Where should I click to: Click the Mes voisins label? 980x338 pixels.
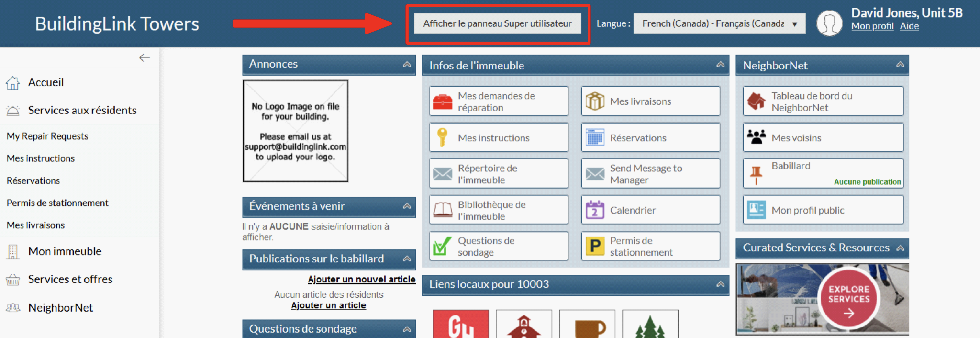point(796,138)
